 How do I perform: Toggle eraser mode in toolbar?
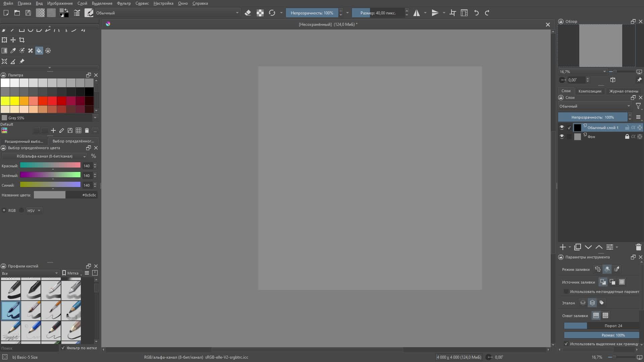click(x=248, y=13)
